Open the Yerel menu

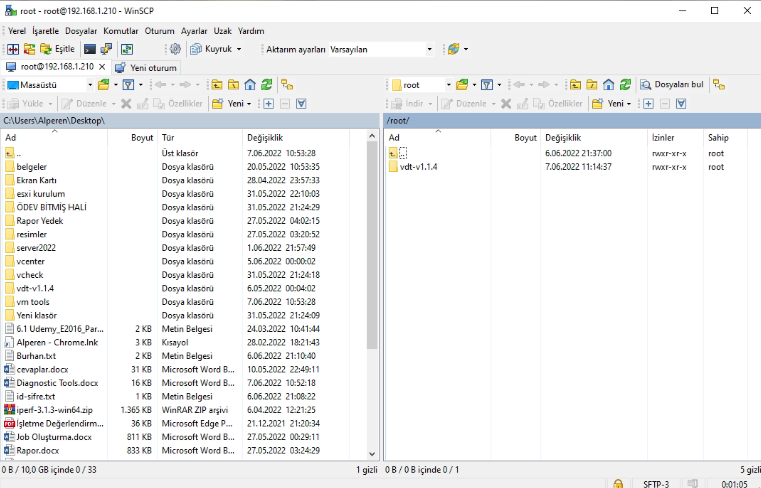[17, 31]
